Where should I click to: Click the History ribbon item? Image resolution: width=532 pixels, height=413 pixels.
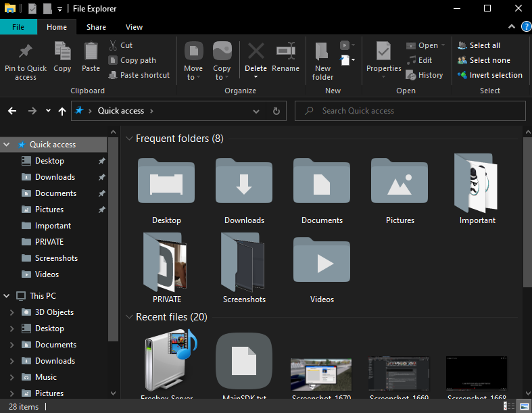point(425,75)
